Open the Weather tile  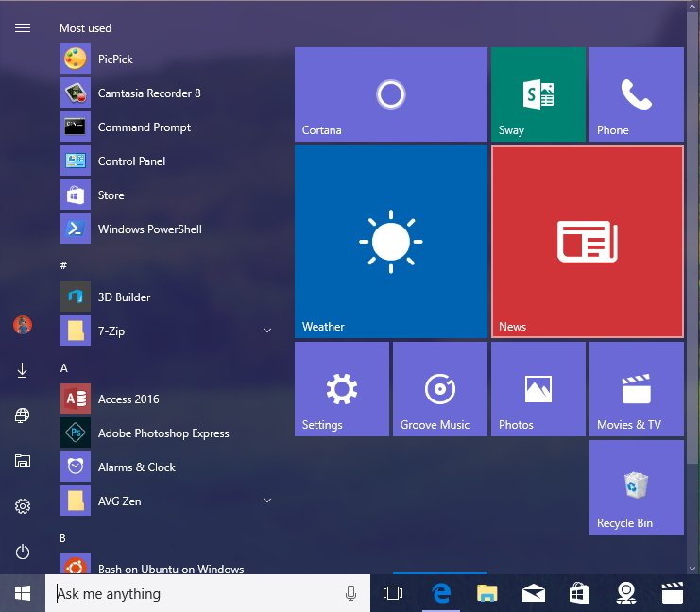coord(391,242)
